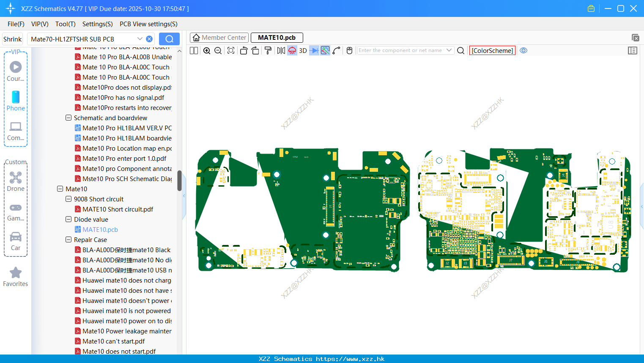Open the File(F) menu
This screenshot has height=363, width=644.
point(16,24)
